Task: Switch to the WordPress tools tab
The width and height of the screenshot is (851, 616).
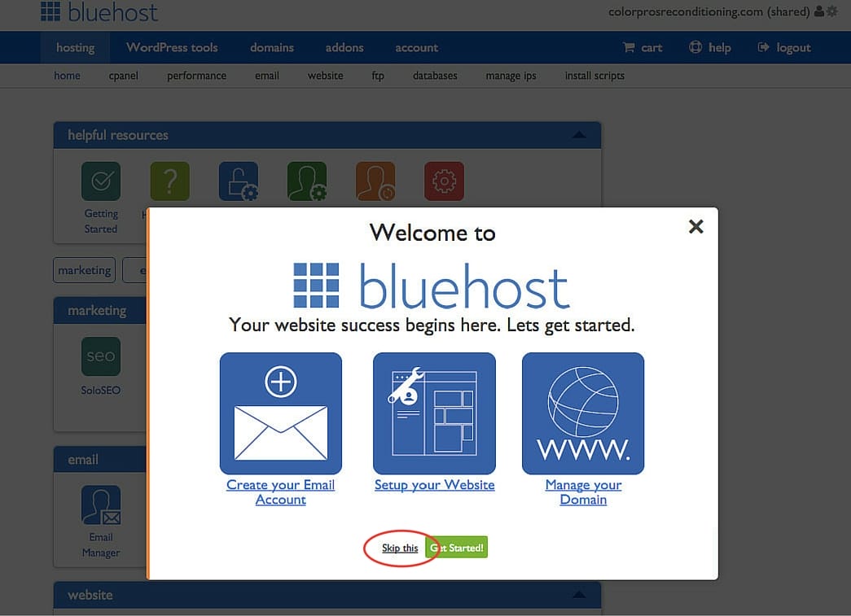Action: pos(172,47)
